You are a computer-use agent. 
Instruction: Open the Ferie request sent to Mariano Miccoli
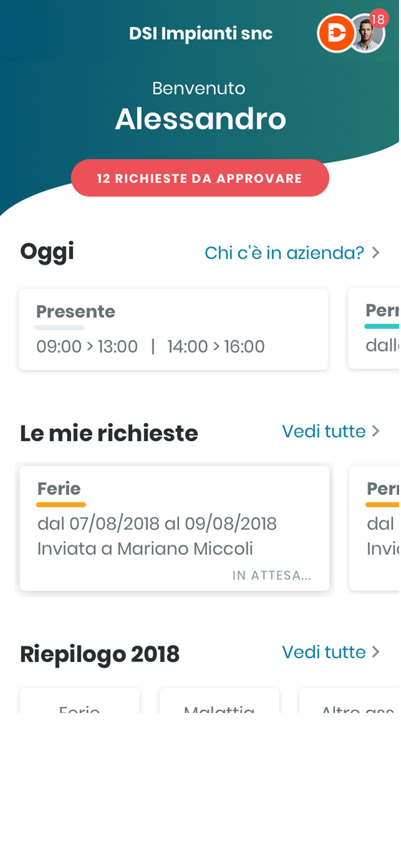click(x=174, y=528)
